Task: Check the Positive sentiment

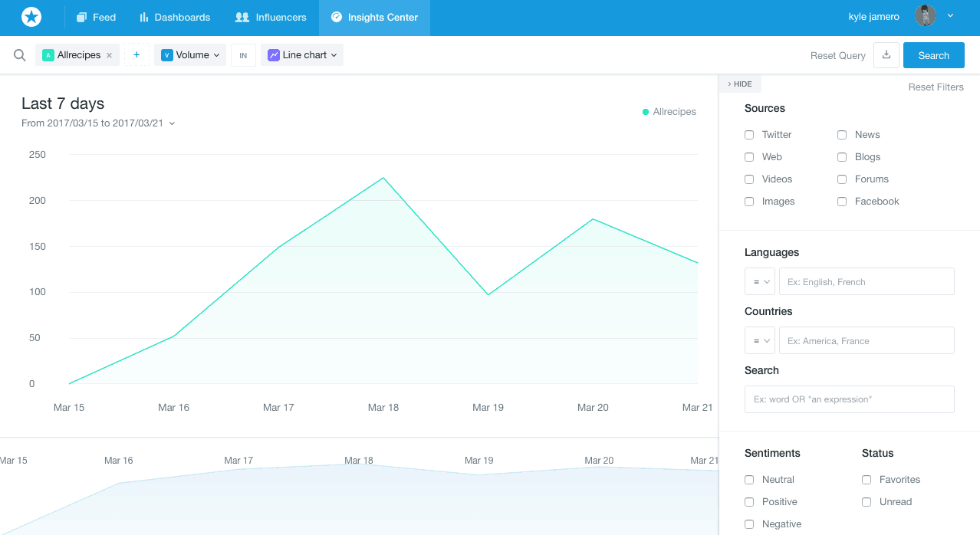Action: (x=749, y=502)
